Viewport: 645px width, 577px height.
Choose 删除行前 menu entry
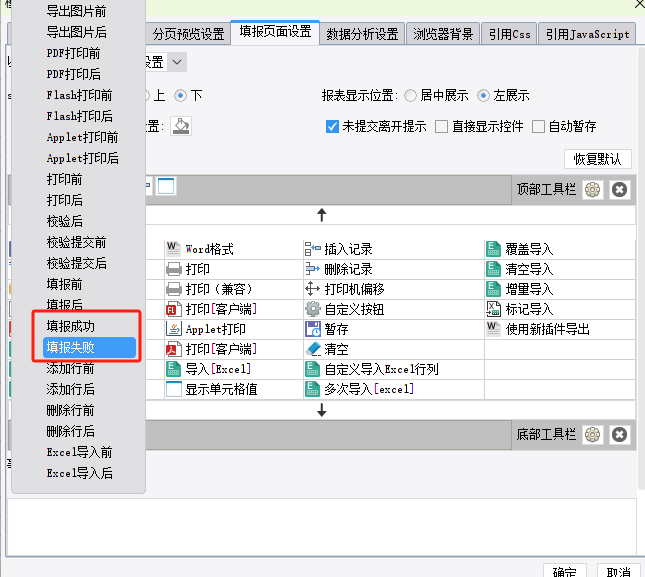tap(70, 410)
